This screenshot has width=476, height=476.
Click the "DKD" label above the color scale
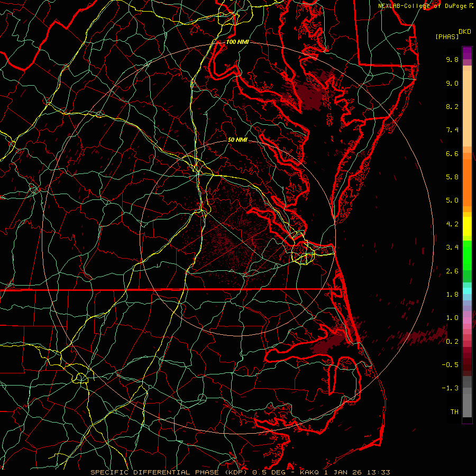(464, 32)
